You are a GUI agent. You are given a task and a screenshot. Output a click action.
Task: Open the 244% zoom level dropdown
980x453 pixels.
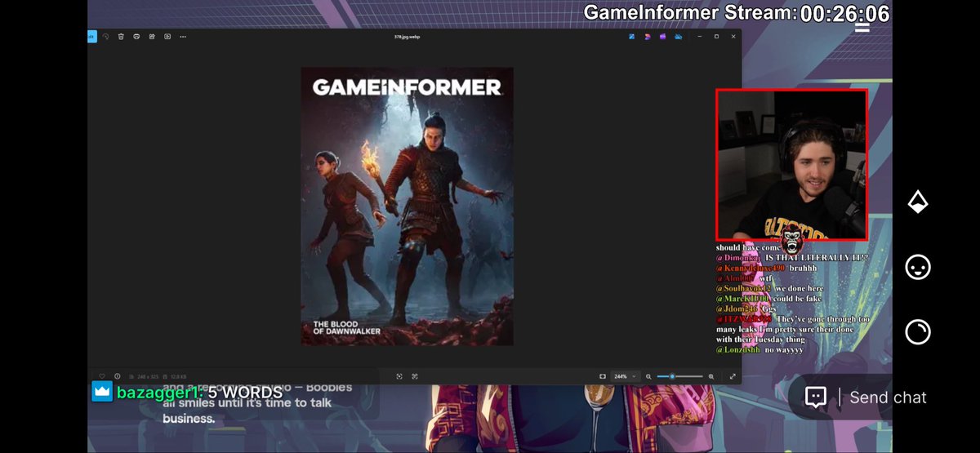click(625, 376)
